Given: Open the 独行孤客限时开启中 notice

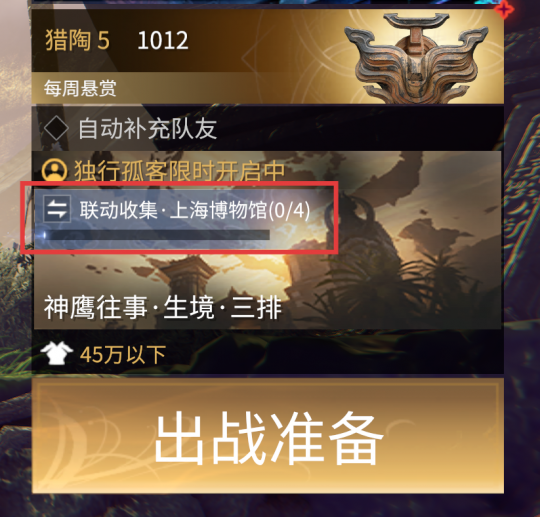Looking at the screenshot, I should (163, 170).
